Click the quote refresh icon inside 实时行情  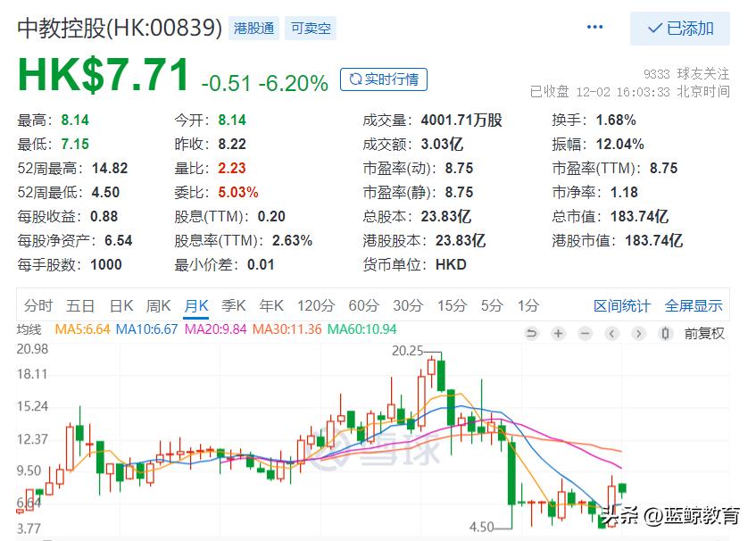(x=355, y=79)
